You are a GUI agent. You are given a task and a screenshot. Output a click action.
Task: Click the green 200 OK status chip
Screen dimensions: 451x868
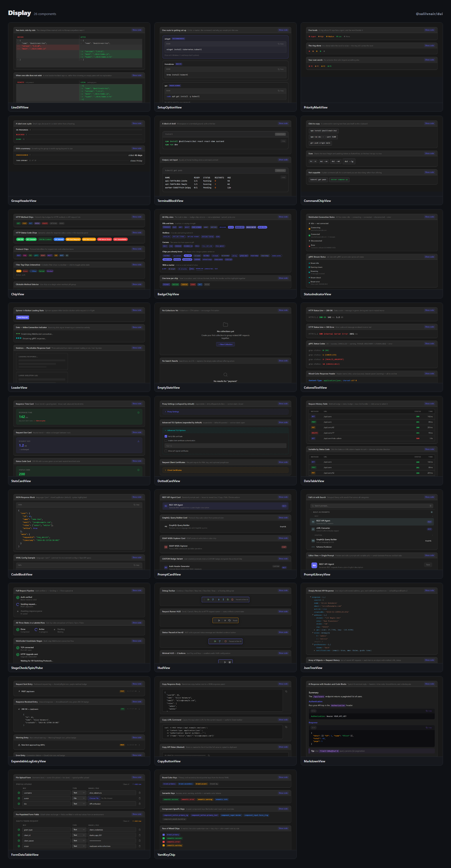click(21, 240)
